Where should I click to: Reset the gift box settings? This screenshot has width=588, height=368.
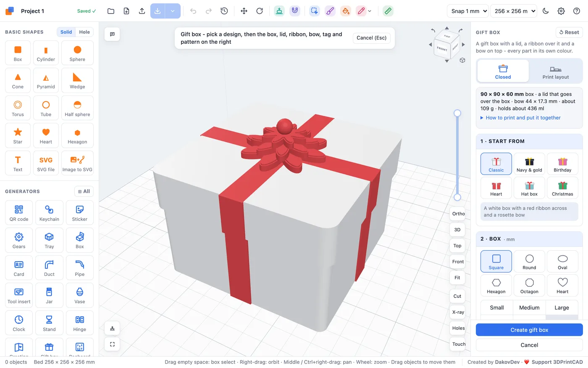coord(569,32)
